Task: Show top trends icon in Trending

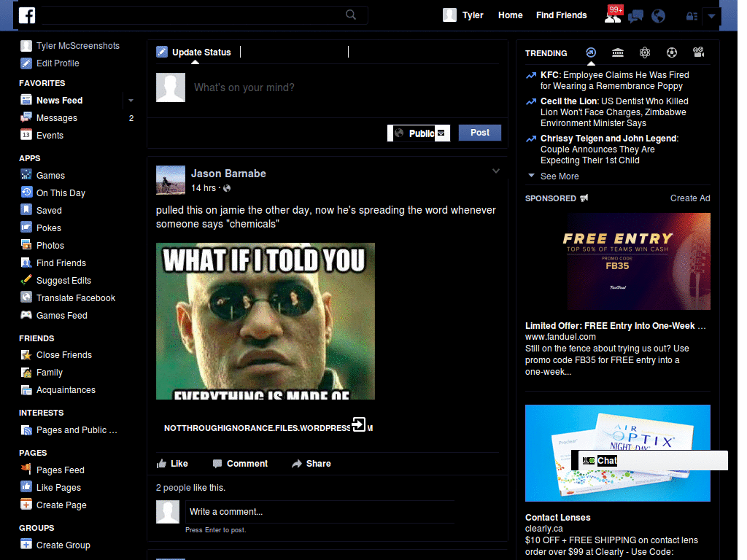Action: (591, 52)
